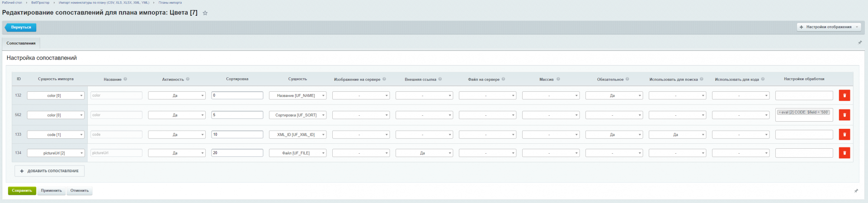Image resolution: width=868 pixels, height=203 pixels.
Task: Click the Отменить button
Action: [x=80, y=191]
